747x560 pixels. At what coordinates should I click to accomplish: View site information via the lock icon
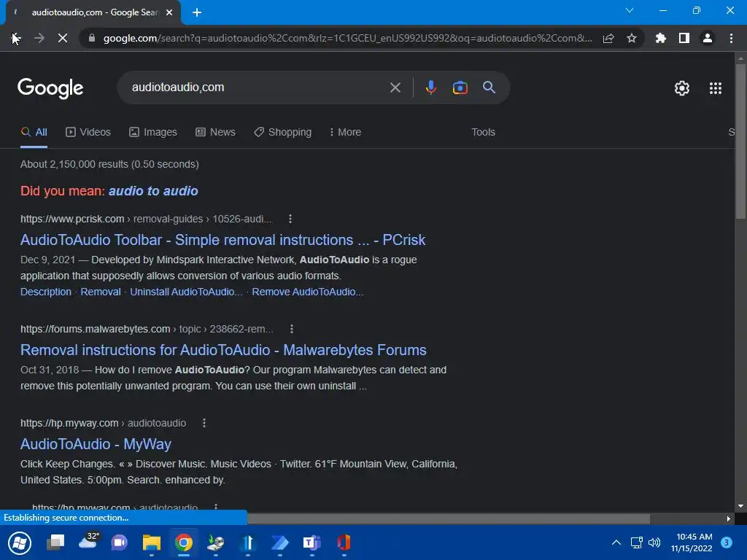click(x=91, y=38)
